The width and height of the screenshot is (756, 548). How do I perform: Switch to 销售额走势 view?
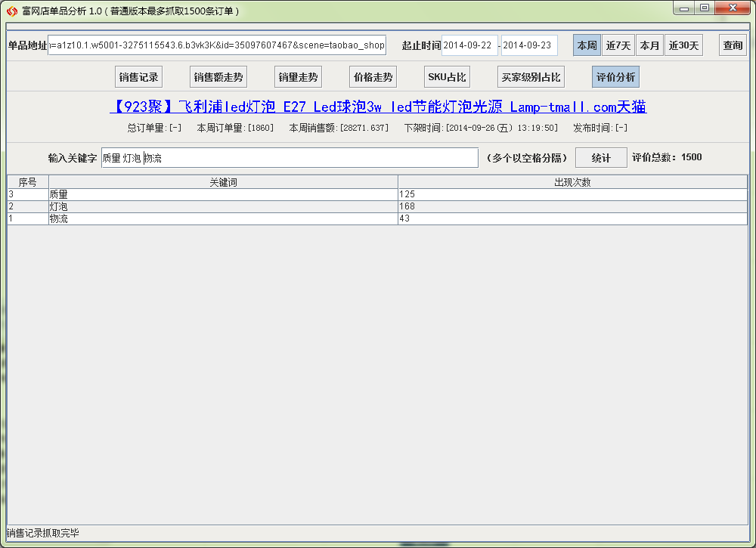point(218,77)
